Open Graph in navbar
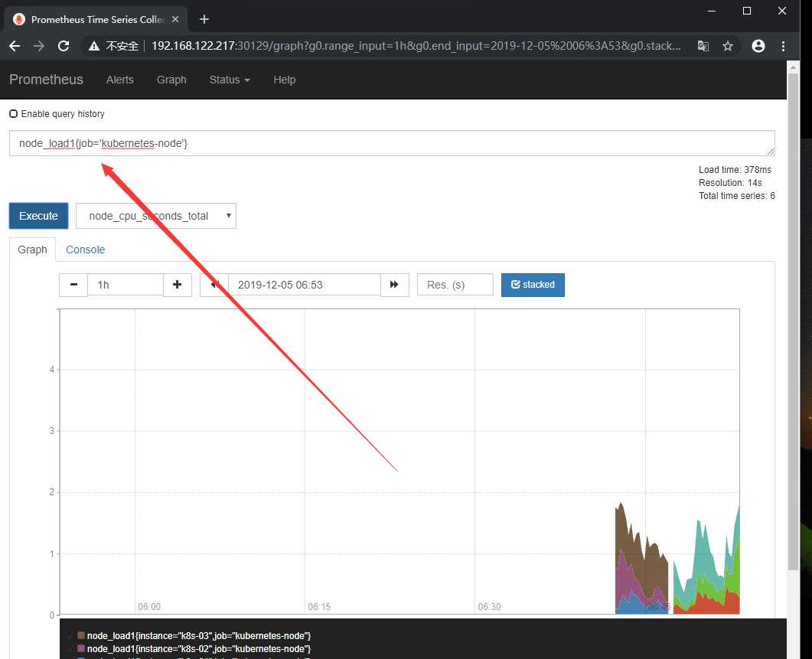This screenshot has width=812, height=659. [171, 80]
